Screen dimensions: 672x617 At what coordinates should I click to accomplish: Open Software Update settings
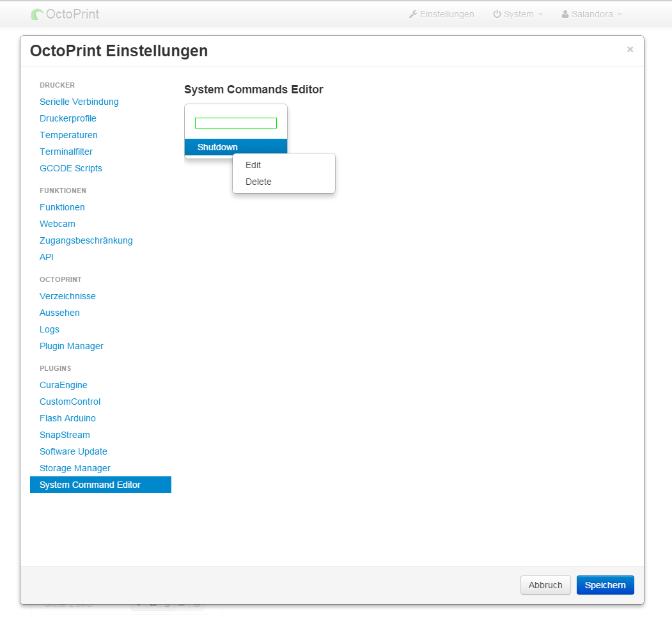[x=74, y=451]
